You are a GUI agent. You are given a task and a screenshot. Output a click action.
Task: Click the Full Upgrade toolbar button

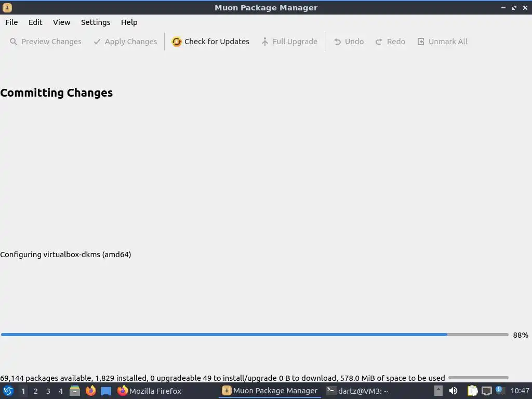click(x=289, y=42)
